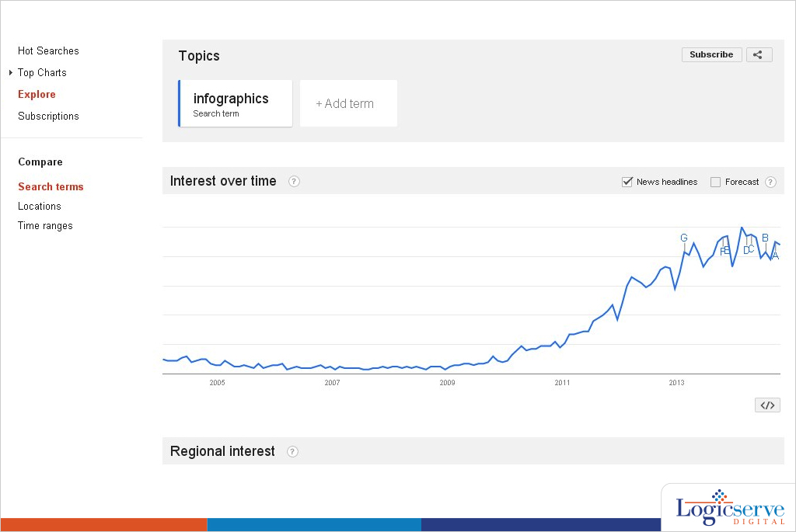Click news headline marker G on chart

[x=684, y=238]
